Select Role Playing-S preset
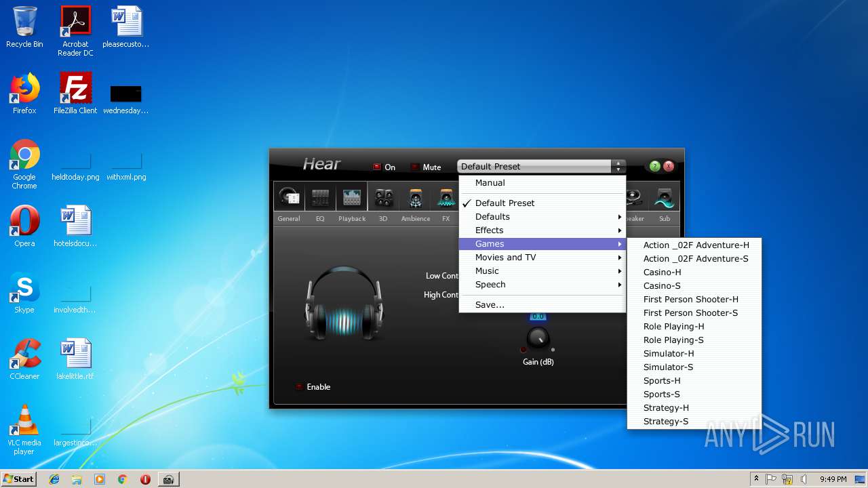This screenshot has height=488, width=868. tap(694, 340)
